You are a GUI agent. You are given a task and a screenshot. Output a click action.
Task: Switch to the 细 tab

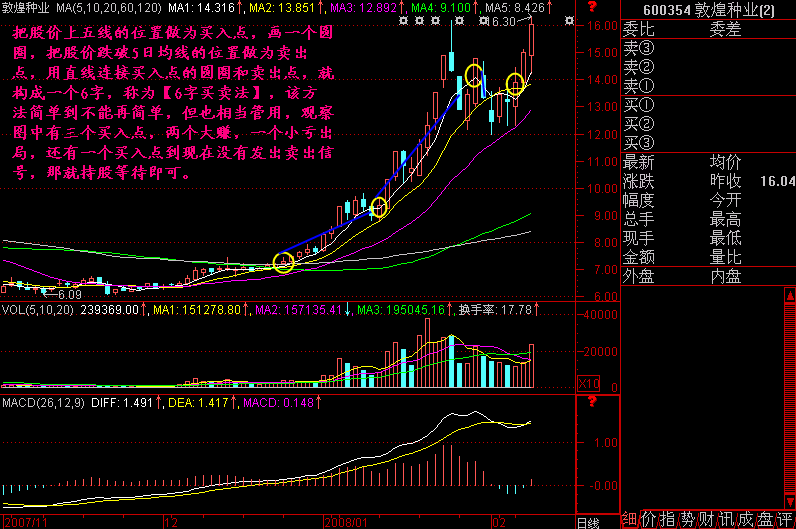point(628,519)
